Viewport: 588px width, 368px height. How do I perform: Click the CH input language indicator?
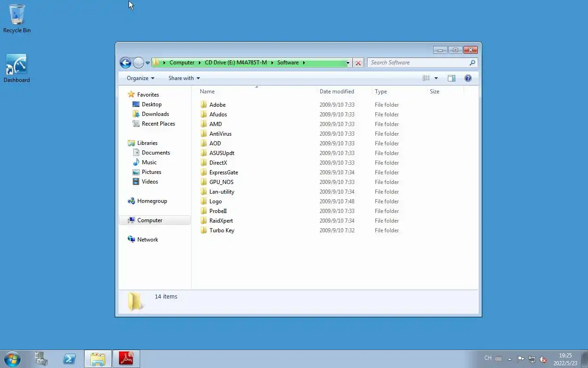[488, 358]
